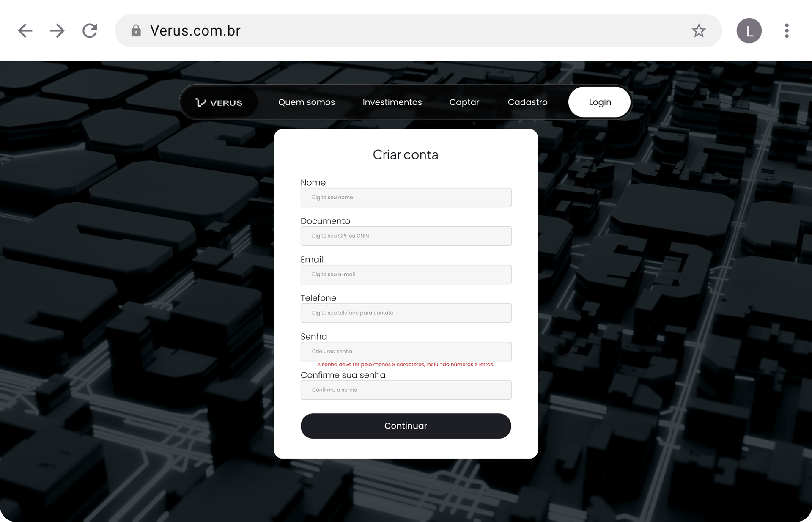Open Cadastro from the navbar
The width and height of the screenshot is (812, 522).
527,102
